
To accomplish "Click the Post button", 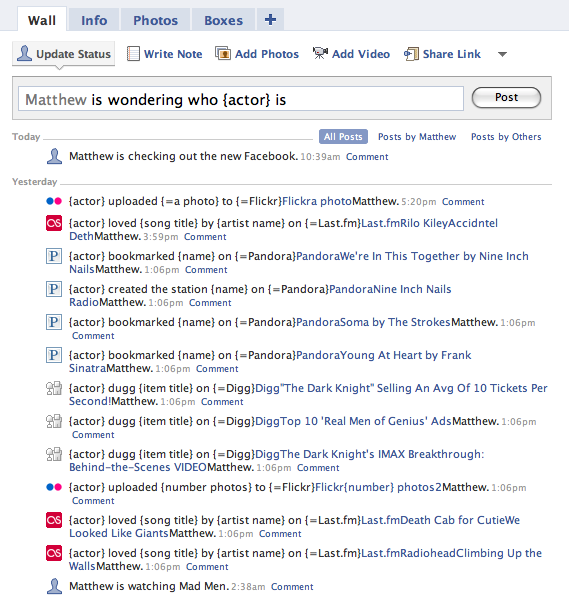I will pyautogui.click(x=506, y=97).
